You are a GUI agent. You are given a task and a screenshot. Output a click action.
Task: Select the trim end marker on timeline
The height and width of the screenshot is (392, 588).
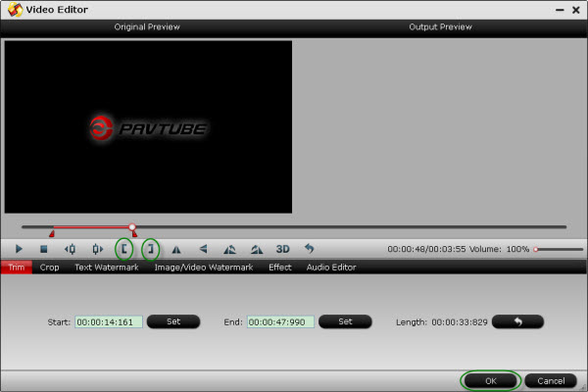click(x=134, y=233)
